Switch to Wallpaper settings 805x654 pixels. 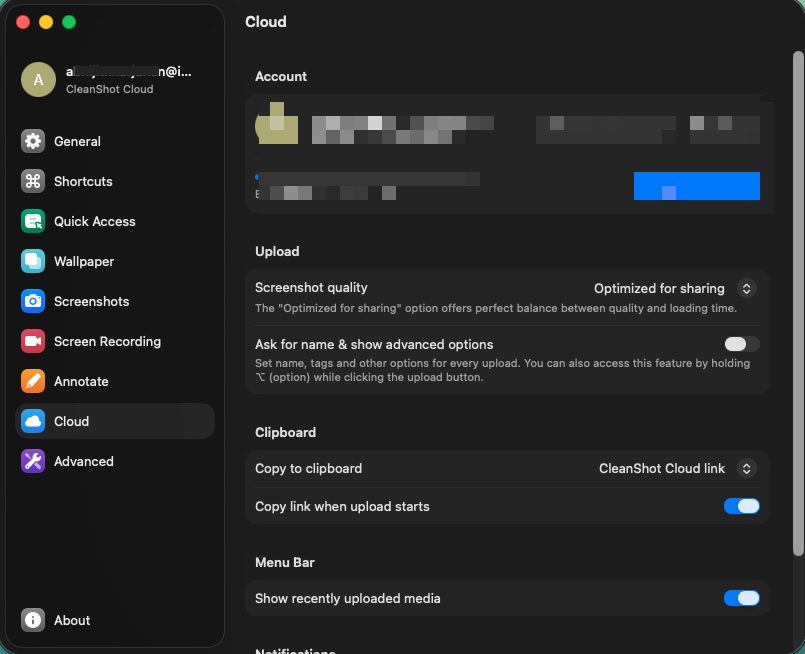(84, 261)
